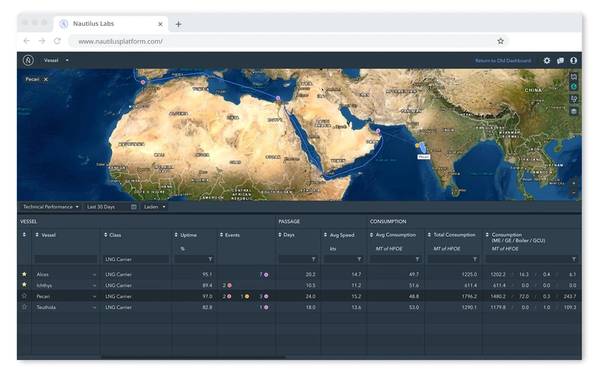
Task: Click the horizontal scrollbar under the table
Action: point(193,358)
